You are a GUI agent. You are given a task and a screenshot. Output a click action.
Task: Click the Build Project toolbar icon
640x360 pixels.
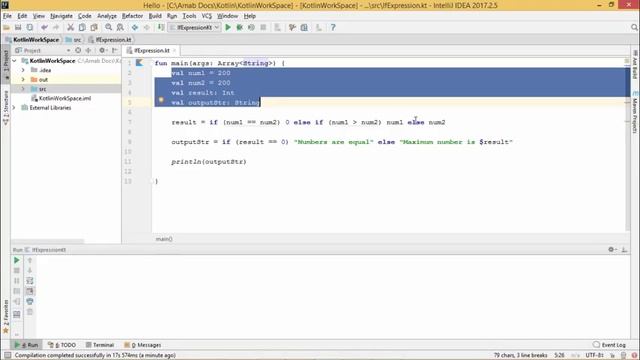pyautogui.click(x=161, y=27)
